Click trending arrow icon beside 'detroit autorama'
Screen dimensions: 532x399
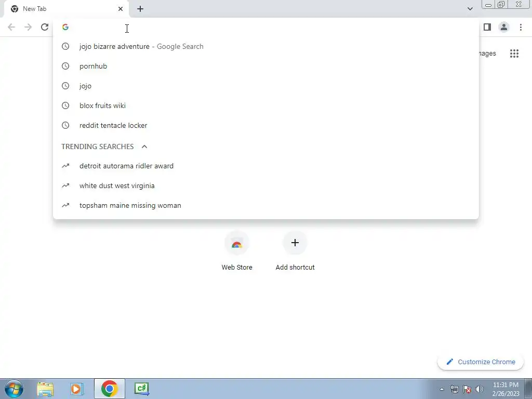[x=65, y=166]
